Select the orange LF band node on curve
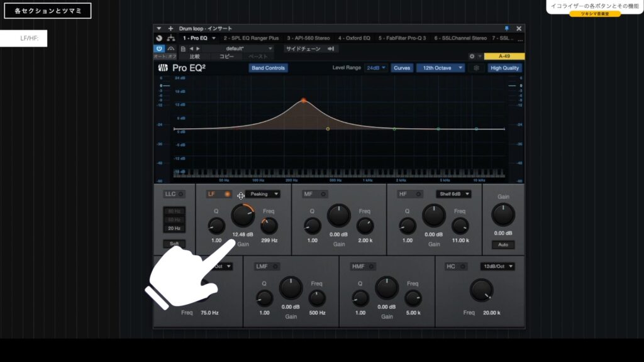This screenshot has height=362, width=644. (304, 100)
